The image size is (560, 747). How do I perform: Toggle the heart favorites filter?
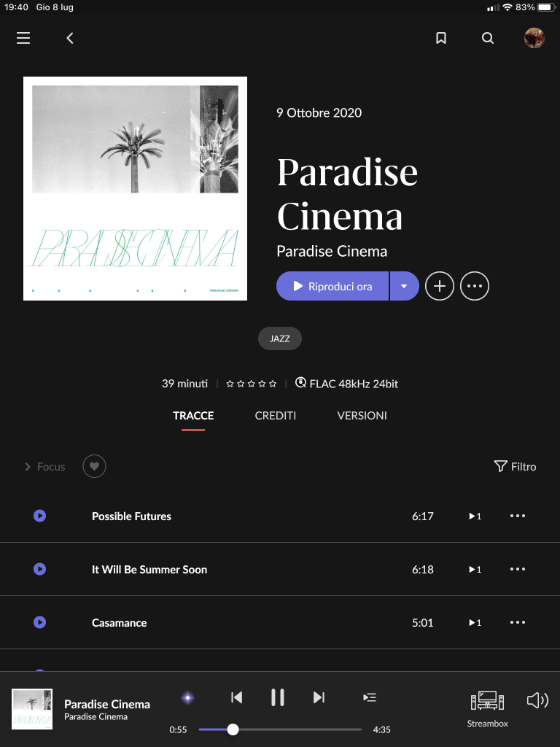(94, 466)
